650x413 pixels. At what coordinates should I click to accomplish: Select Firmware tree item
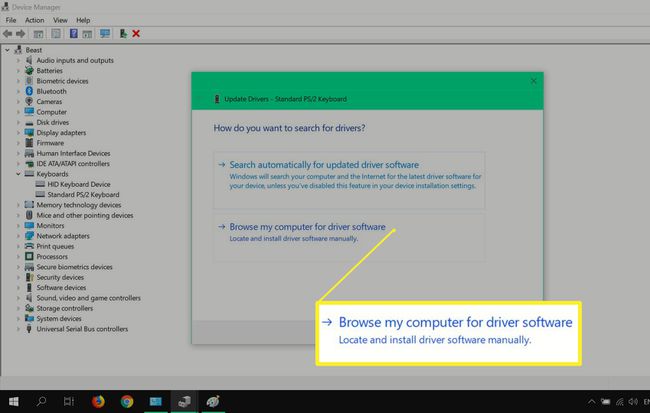pos(50,143)
